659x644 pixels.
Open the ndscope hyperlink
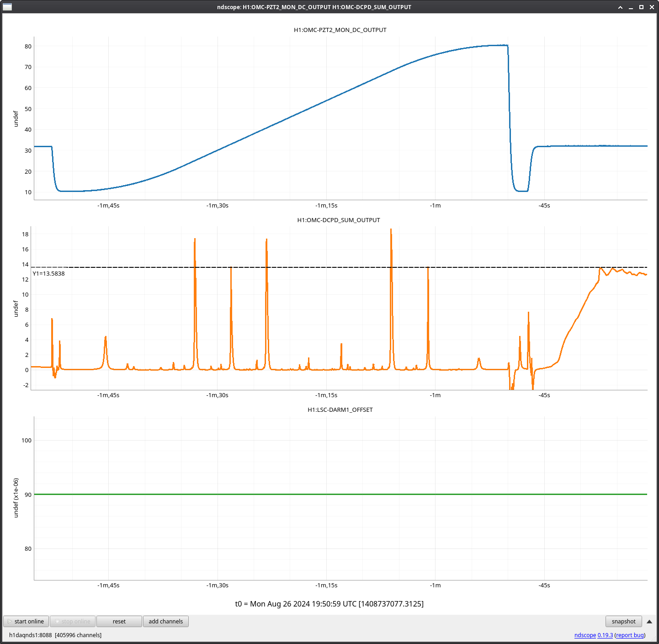click(x=585, y=635)
